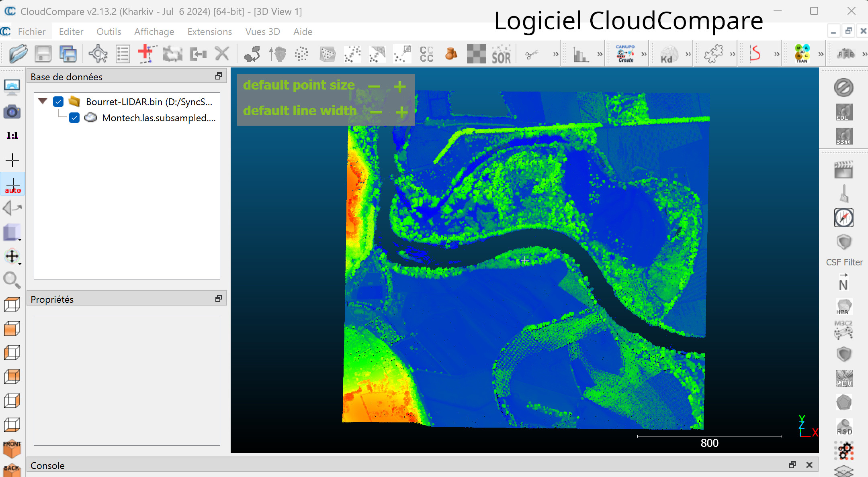Set zoom to 1:1 scale
The height and width of the screenshot is (477, 868).
pos(12,136)
